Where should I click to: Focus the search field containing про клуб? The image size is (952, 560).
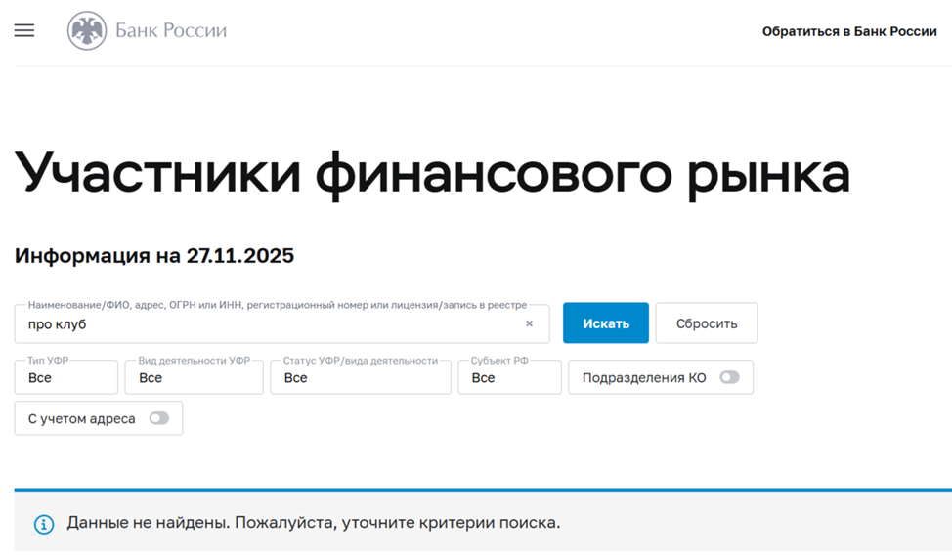[281, 323]
